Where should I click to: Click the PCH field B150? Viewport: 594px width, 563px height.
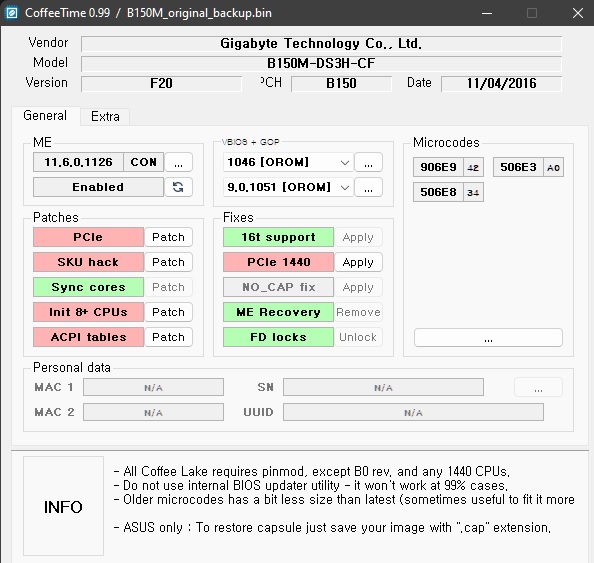(341, 83)
